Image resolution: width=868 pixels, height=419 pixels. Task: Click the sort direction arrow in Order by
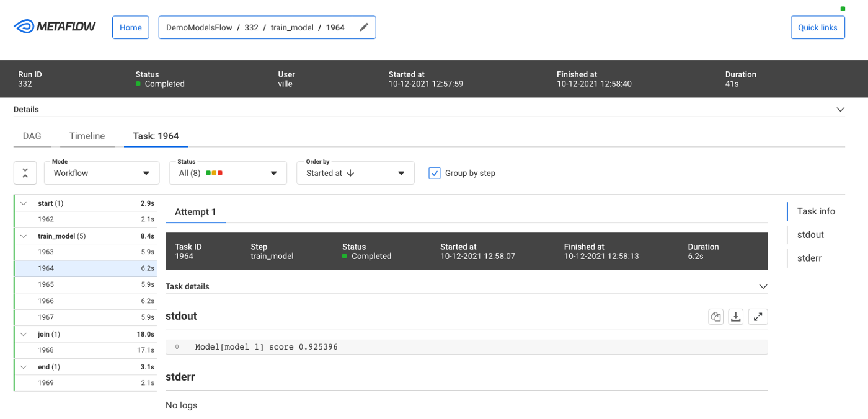tap(351, 174)
